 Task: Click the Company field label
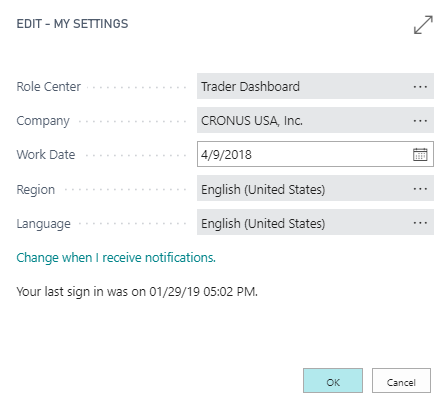[x=43, y=121]
